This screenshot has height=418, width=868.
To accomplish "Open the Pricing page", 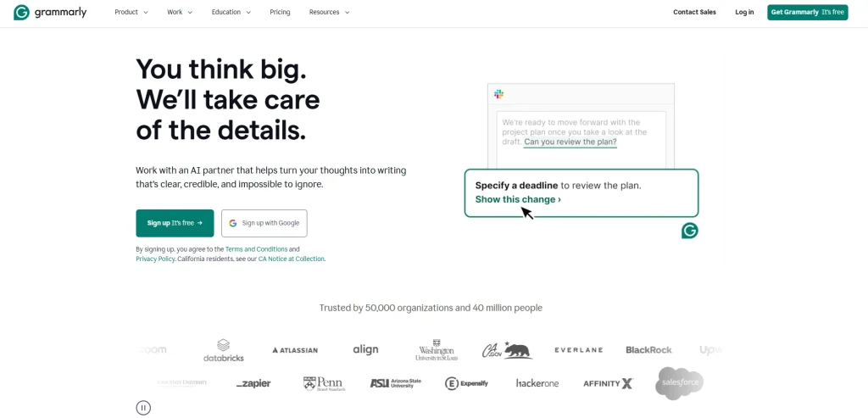I will (280, 12).
